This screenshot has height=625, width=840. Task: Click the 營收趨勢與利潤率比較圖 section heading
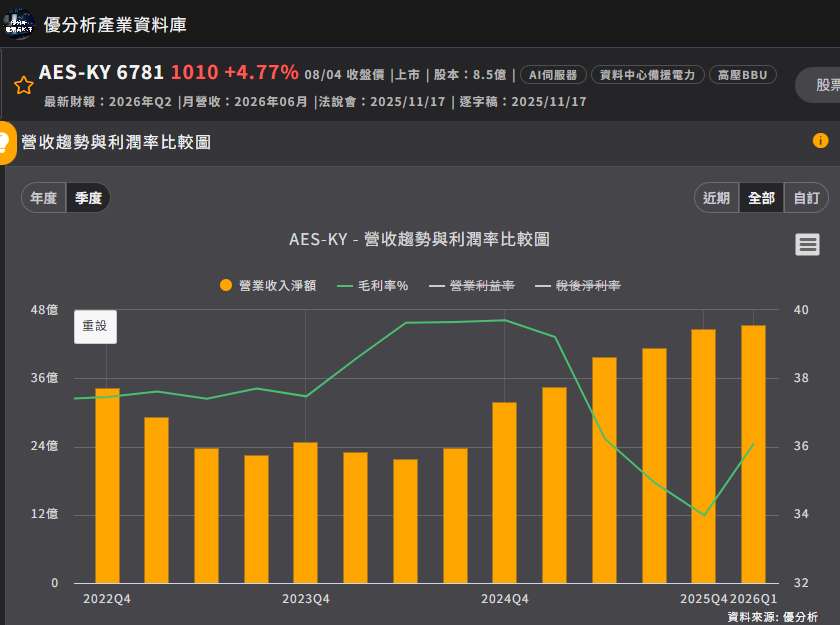pos(116,142)
